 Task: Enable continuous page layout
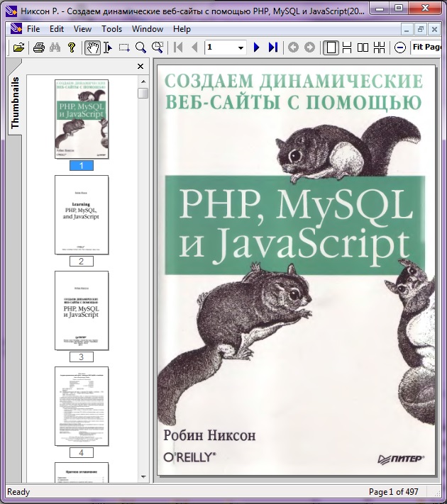[347, 47]
